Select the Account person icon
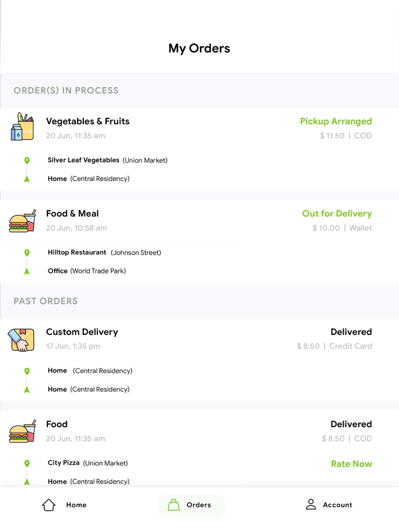The image size is (399, 532). 311,505
